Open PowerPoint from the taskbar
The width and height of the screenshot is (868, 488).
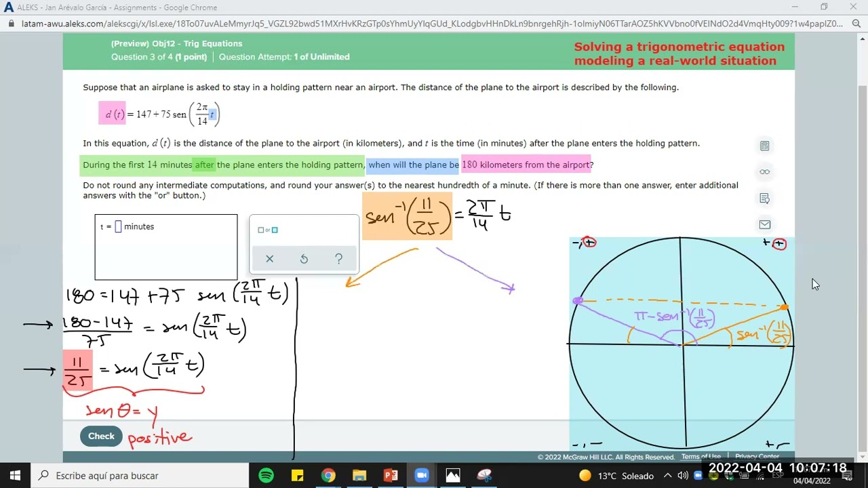(391, 475)
